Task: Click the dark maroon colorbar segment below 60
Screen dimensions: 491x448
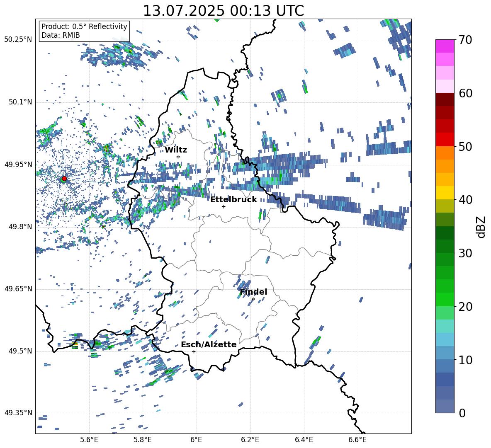Action: pos(445,99)
